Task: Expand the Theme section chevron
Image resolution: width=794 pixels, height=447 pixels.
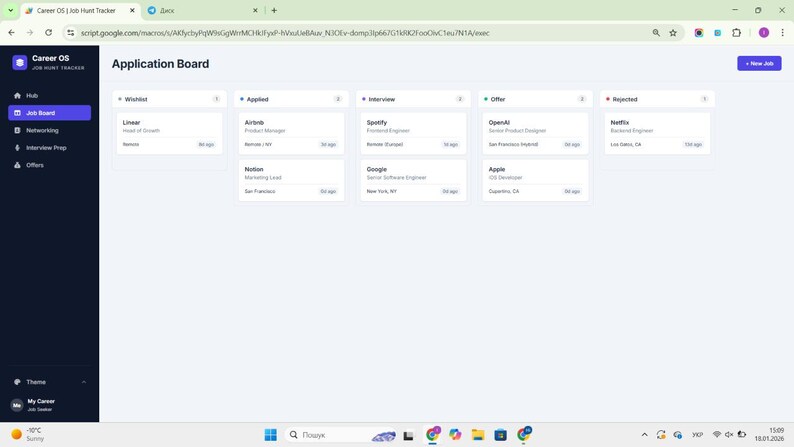Action: [x=84, y=382]
